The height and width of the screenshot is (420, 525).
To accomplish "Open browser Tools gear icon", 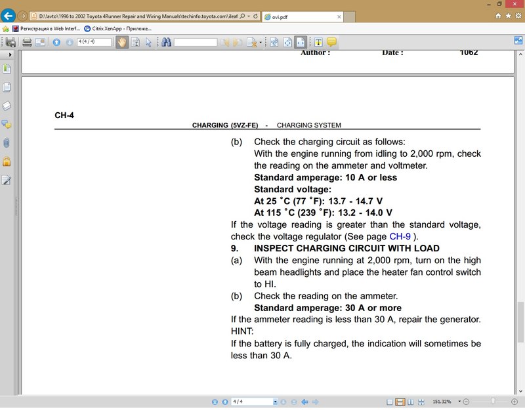I will 518,16.
